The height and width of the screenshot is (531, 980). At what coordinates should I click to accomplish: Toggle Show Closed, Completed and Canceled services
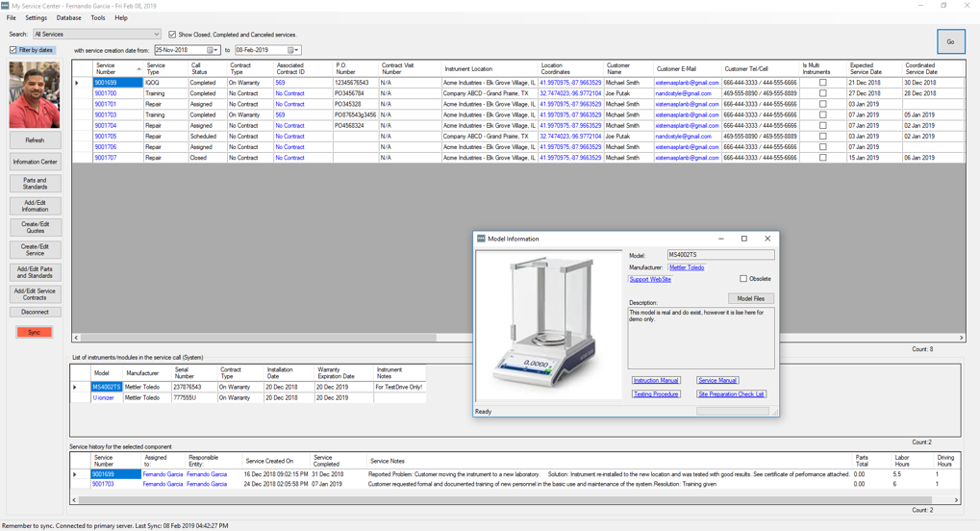[x=172, y=35]
